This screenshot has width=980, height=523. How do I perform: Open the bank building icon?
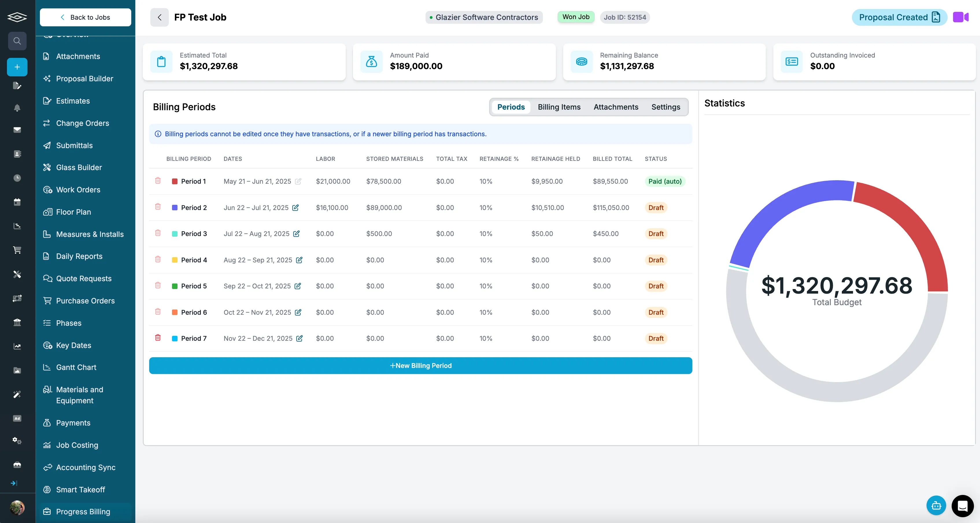click(17, 322)
